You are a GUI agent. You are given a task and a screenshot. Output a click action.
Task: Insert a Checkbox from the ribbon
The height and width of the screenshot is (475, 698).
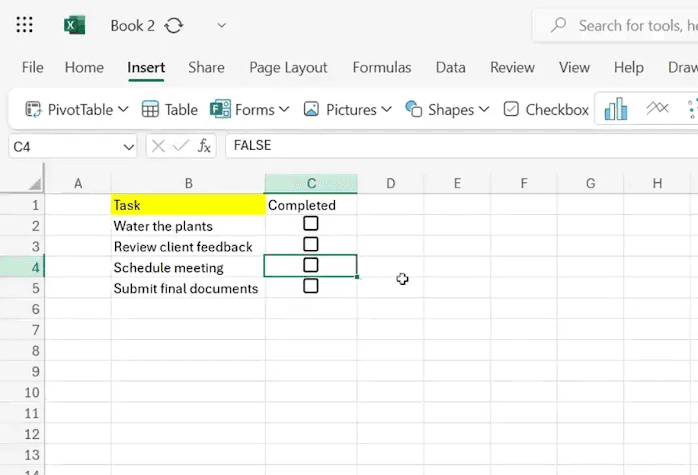click(x=546, y=110)
